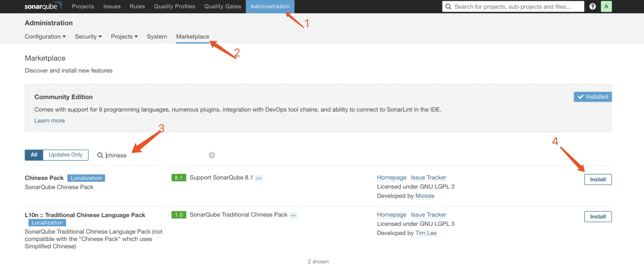Viewport: 644px width, 274px height.
Task: Click the help question mark icon
Action: point(592,6)
